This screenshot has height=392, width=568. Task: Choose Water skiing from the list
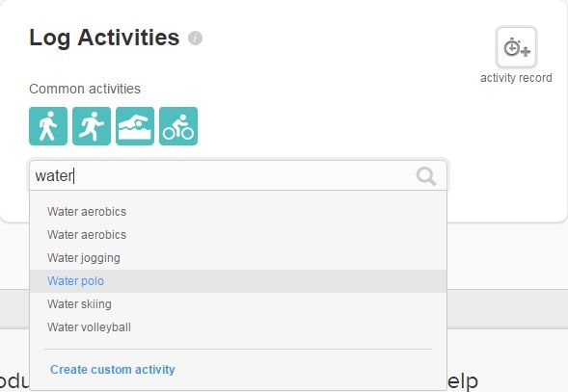238,304
